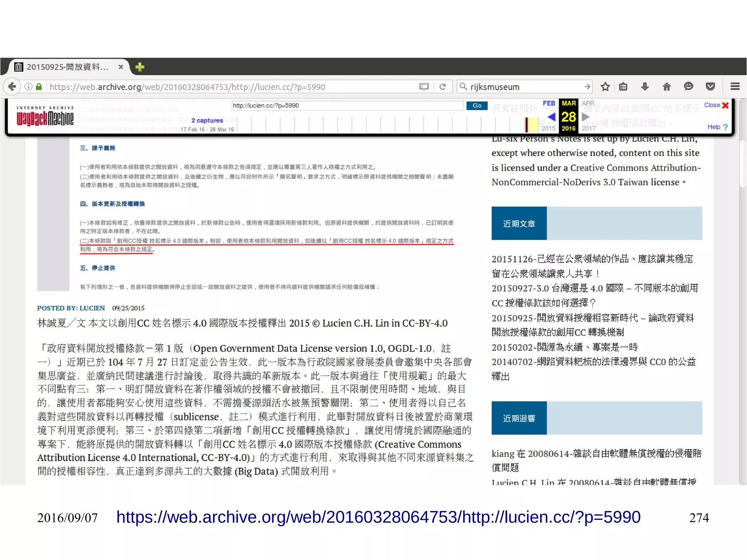Open article 20150202-開源為永續
This screenshot has height=560, width=747.
coord(564,347)
